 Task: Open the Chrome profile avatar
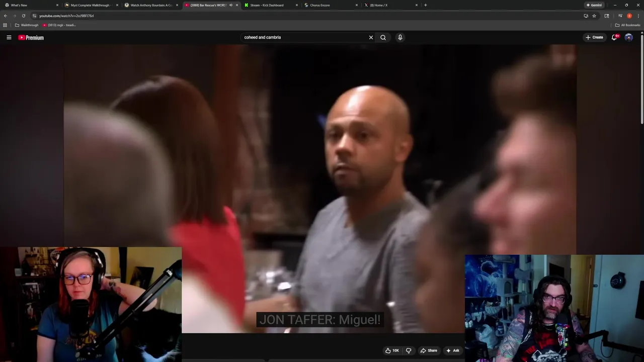click(629, 16)
